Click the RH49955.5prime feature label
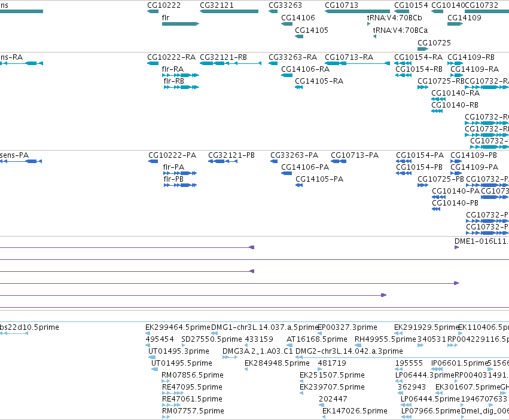 tap(385, 339)
